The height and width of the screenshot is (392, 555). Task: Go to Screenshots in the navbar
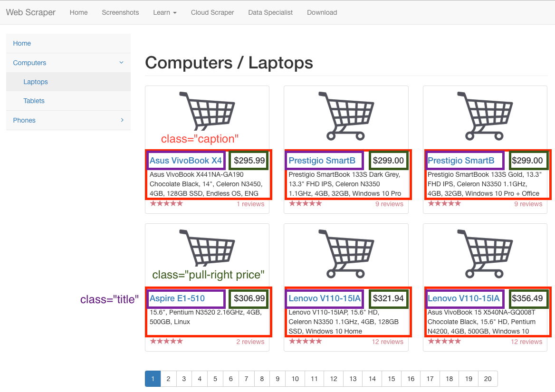click(120, 12)
